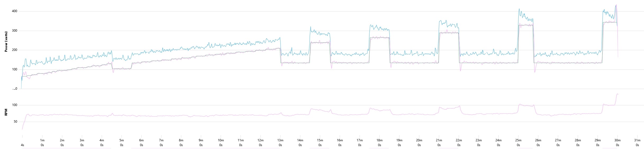Click the Power (watts) axis title
This screenshot has height=149, width=644.
6,42
